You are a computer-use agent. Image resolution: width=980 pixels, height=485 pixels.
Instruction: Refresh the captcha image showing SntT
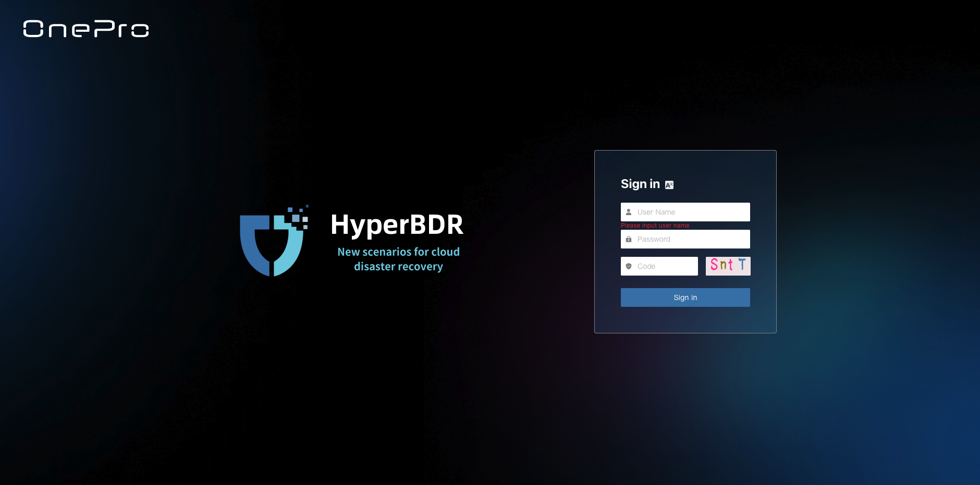point(728,266)
